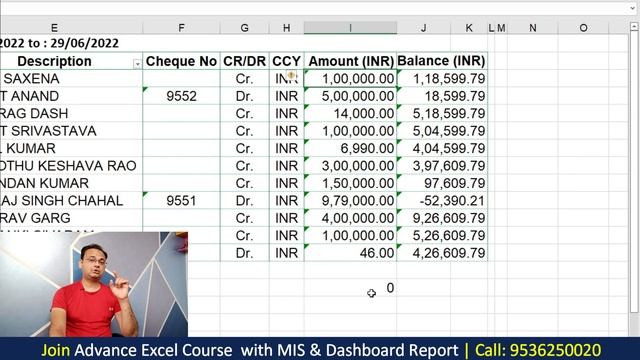Select the 1,50,000.00 amount cell
640x360 pixels.
350,183
